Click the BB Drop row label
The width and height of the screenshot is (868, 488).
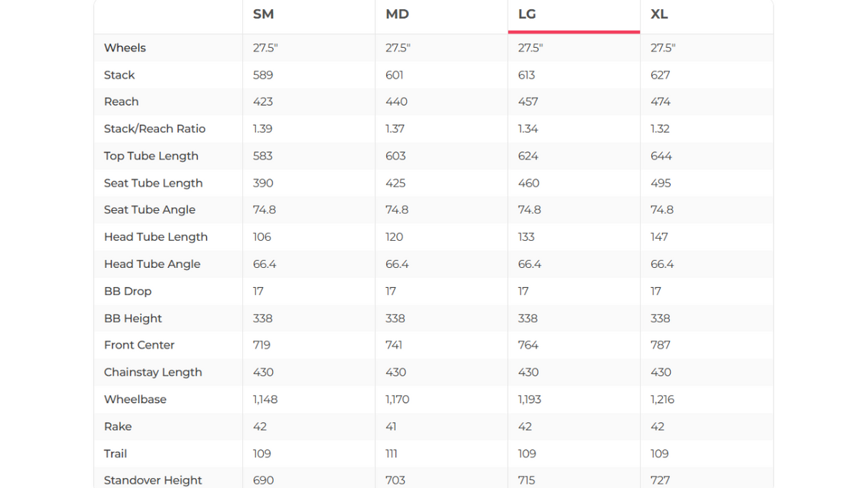coord(127,291)
